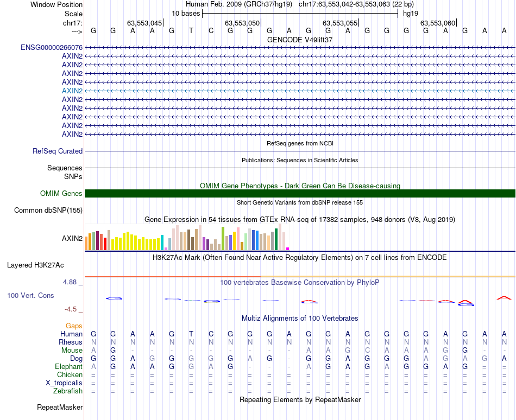
Task: Click the RepeatMasker track label
Action: click(x=60, y=407)
